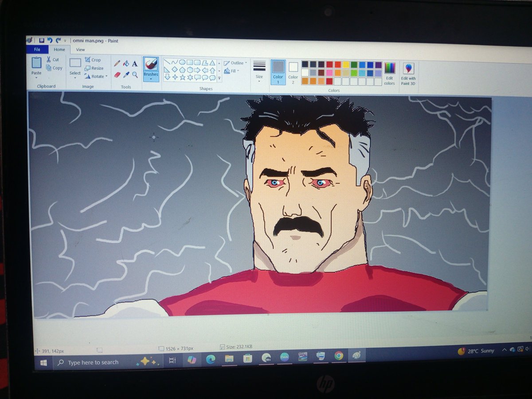Select the Color picker eyedropper tool
This screenshot has width=532, height=399.
tap(126, 75)
